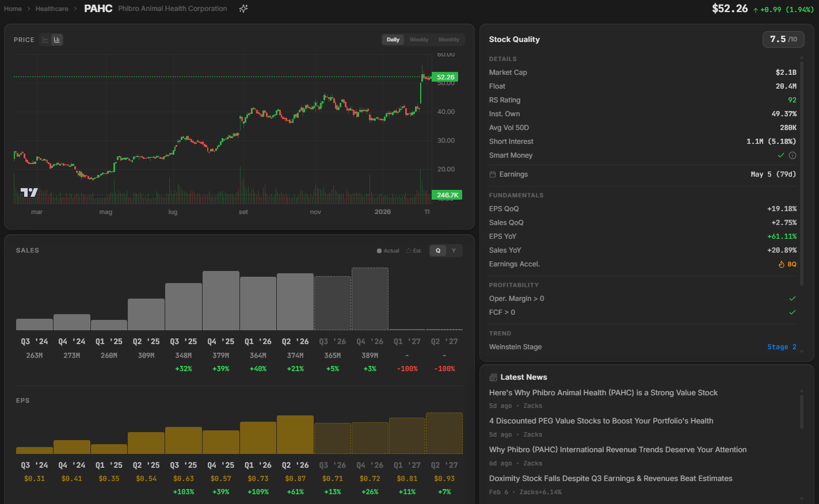Image resolution: width=819 pixels, height=504 pixels.
Task: Switch price chart to line view icon
Action: click(x=45, y=40)
